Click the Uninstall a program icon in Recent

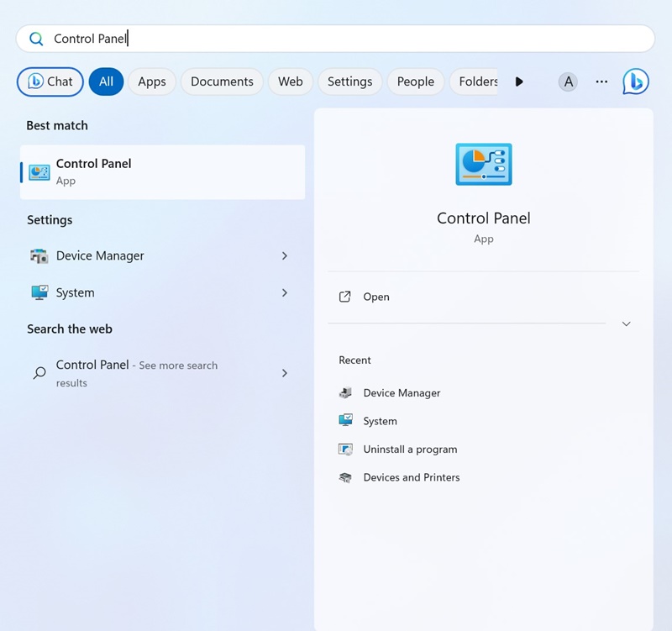pos(345,450)
